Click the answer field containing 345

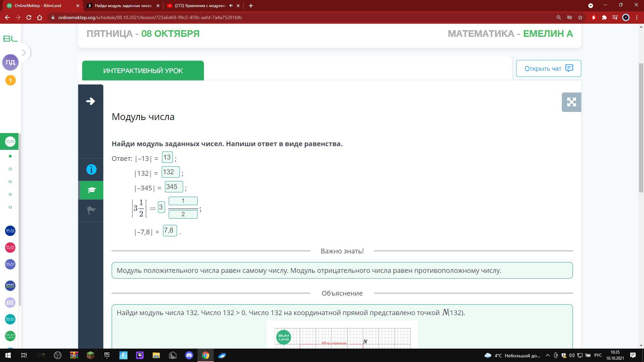point(174,187)
